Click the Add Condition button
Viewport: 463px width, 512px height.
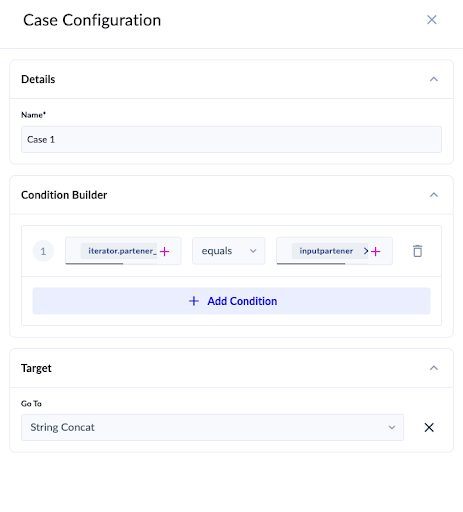[231, 301]
